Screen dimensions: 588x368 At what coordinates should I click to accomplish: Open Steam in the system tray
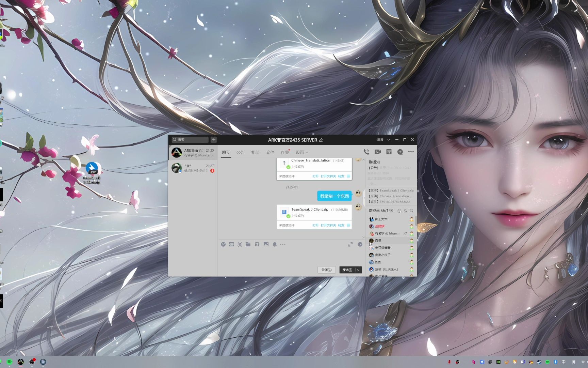(x=539, y=362)
